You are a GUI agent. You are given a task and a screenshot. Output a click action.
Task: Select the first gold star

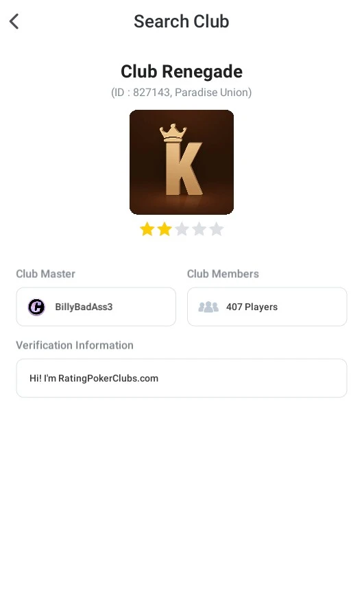click(147, 229)
